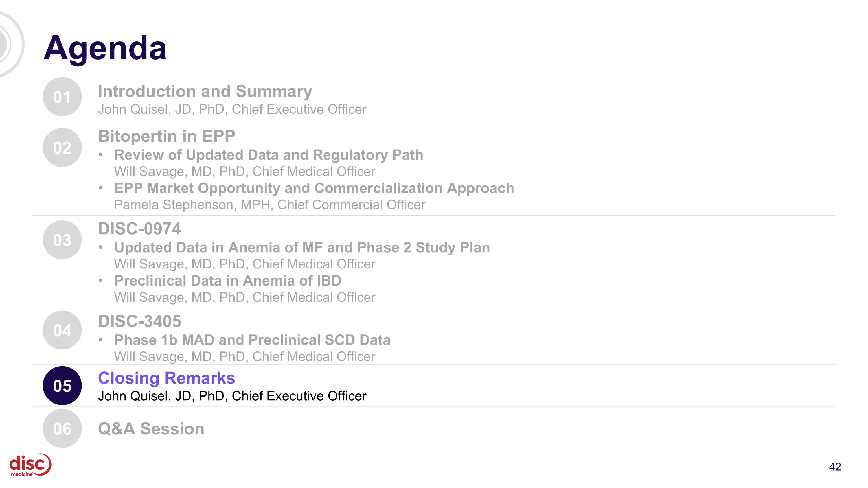868x488 pixels.
Task: Click the DISC-3405 section heading
Action: [x=139, y=321]
